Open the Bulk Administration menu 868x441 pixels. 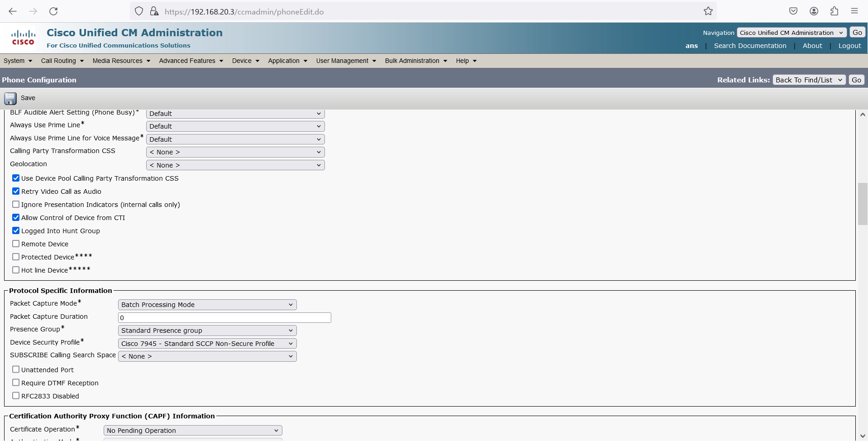click(x=416, y=61)
